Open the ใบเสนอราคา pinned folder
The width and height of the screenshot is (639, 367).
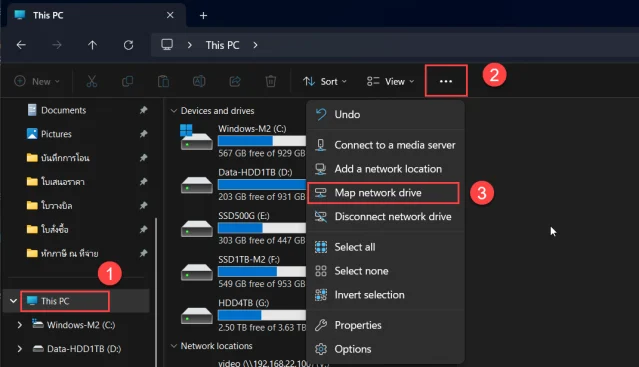click(x=63, y=181)
